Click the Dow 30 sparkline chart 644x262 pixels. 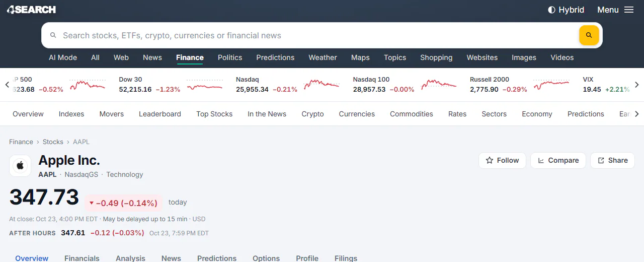(x=205, y=85)
